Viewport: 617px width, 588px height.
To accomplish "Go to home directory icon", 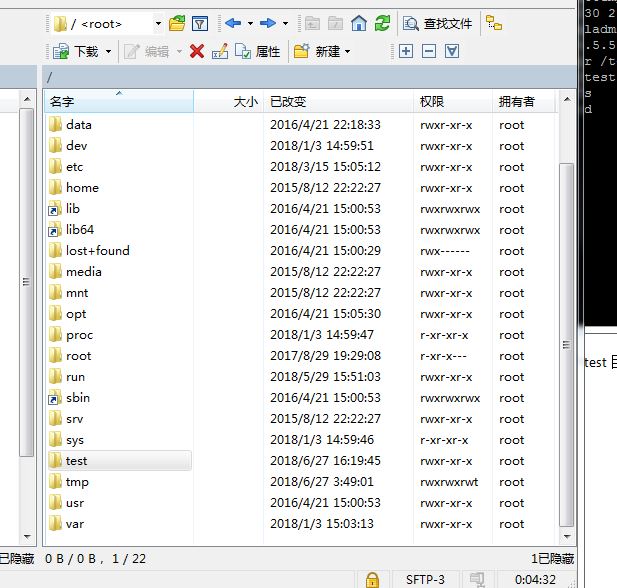I will tap(359, 23).
